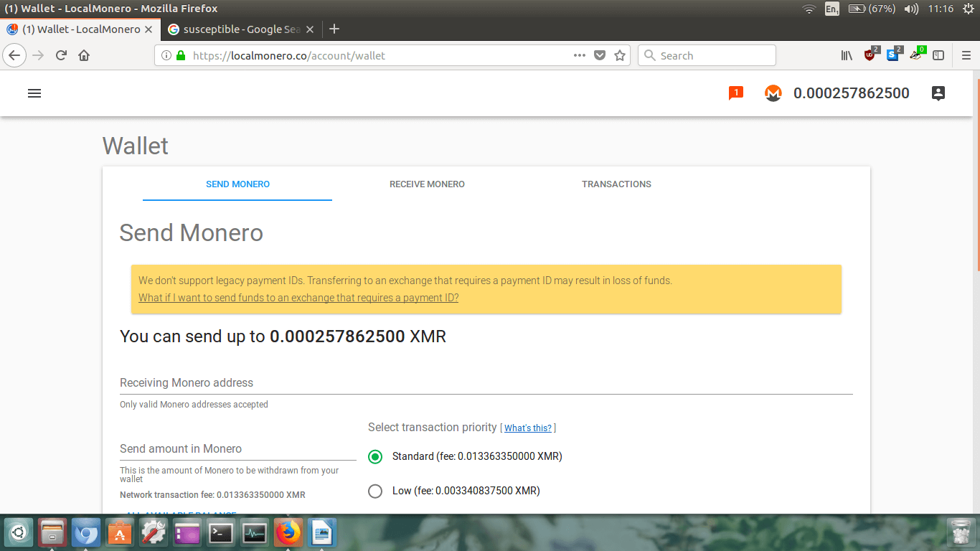Open System Settings from the dock
Image resolution: width=980 pixels, height=551 pixels.
pos(154,533)
